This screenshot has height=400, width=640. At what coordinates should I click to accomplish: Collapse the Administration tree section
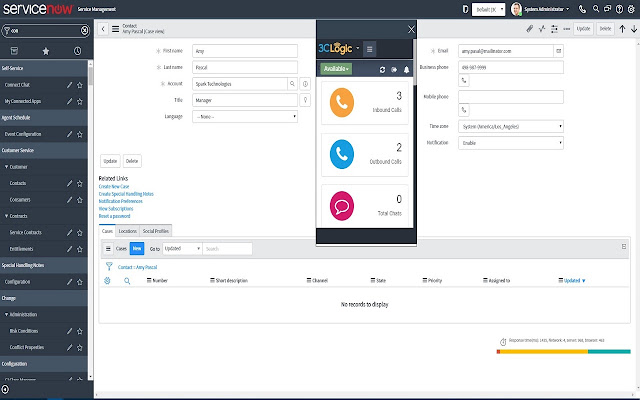pyautogui.click(x=21, y=314)
